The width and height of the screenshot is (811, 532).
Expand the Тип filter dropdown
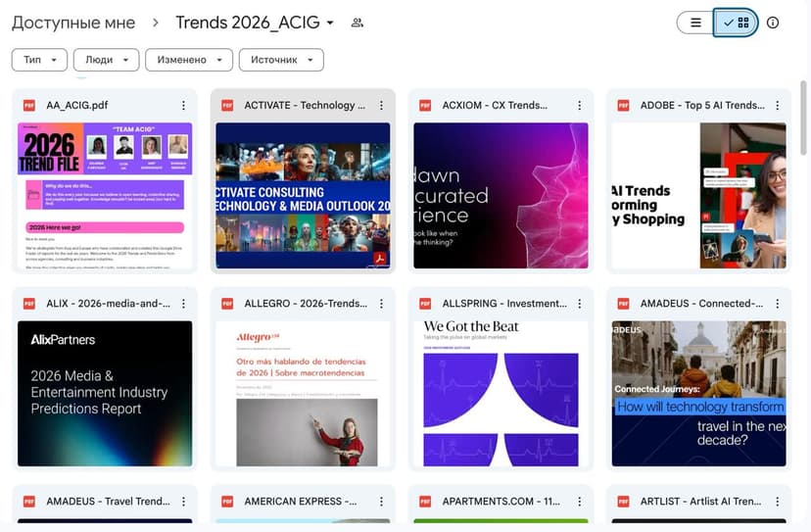(x=39, y=60)
